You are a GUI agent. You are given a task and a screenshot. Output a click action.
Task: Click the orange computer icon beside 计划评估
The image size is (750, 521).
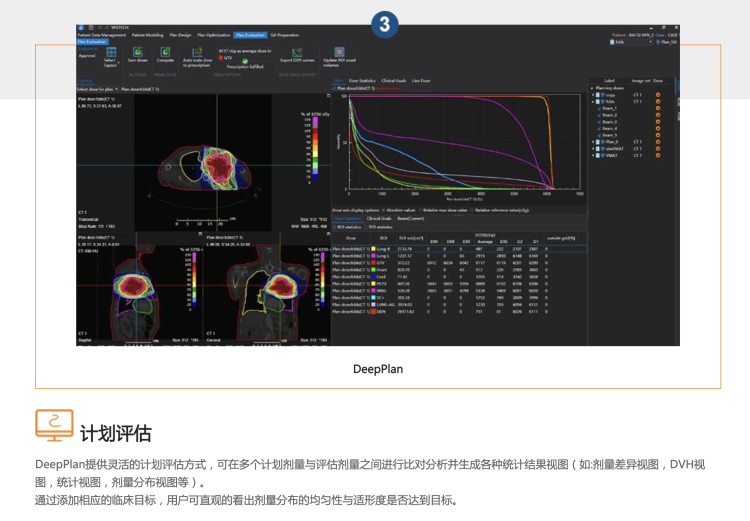pyautogui.click(x=54, y=425)
